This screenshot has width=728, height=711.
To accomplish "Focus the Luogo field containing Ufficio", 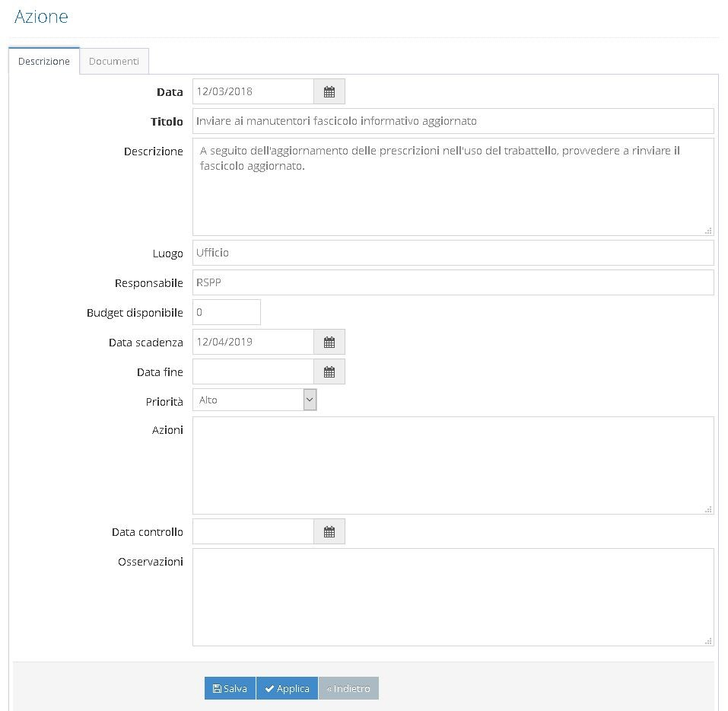I will (453, 253).
